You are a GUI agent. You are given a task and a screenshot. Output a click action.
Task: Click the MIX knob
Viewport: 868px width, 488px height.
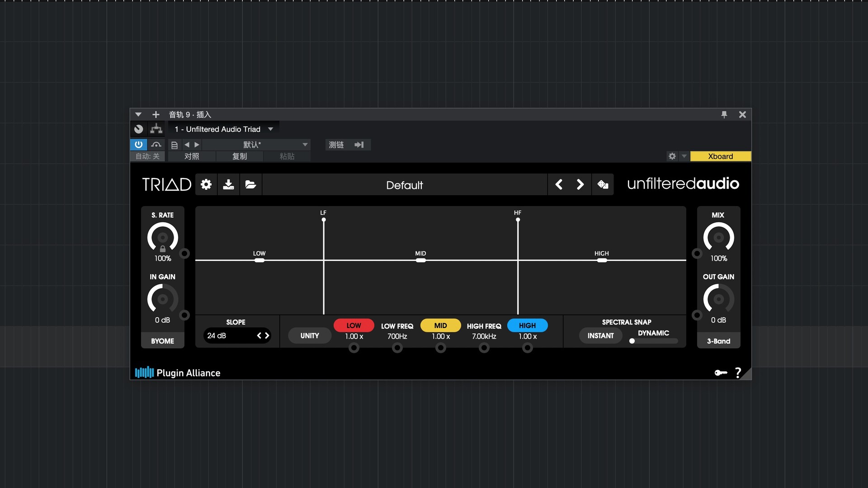[x=718, y=237]
